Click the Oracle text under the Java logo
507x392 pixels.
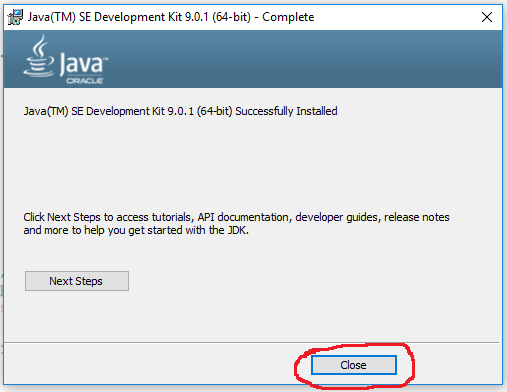tap(85, 81)
